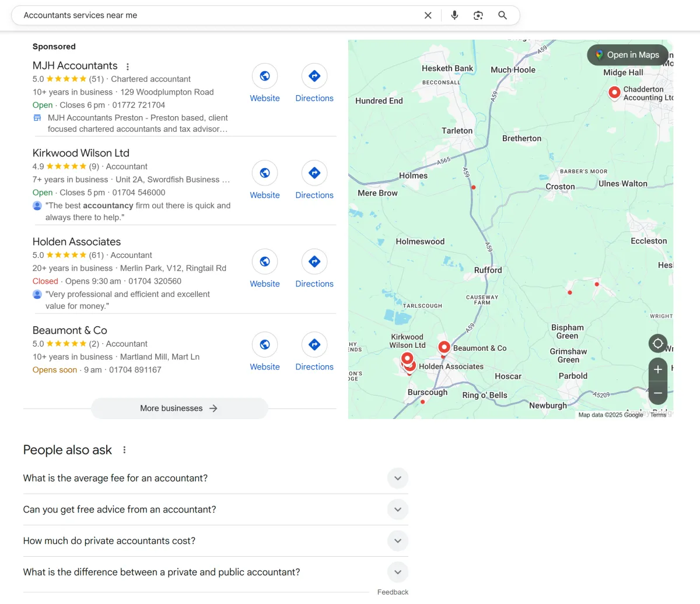Click the magnifying glass search icon
Viewport: 700px width, 604px height.
[502, 15]
